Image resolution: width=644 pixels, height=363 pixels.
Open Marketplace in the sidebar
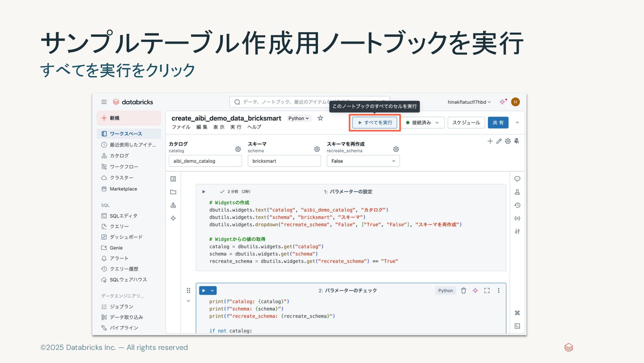point(129,189)
